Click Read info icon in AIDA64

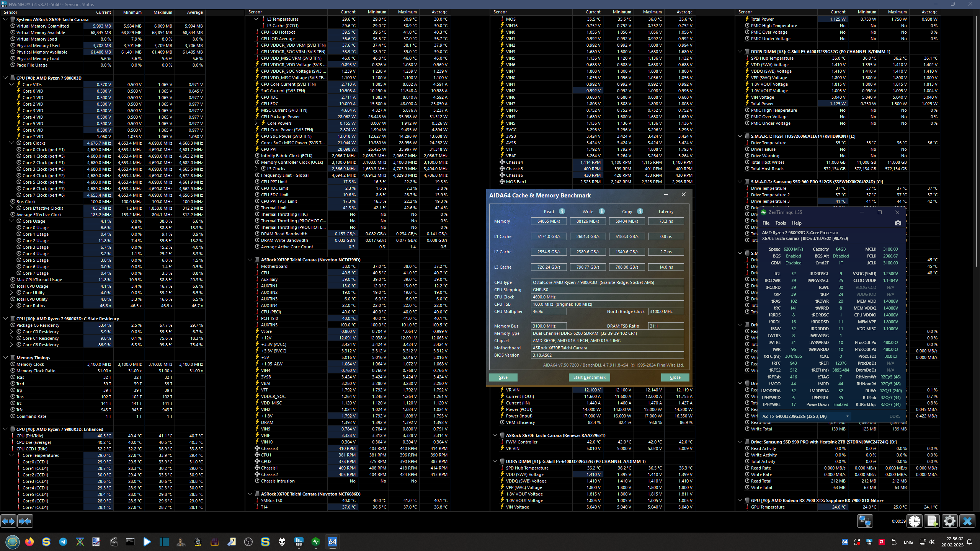[562, 211]
